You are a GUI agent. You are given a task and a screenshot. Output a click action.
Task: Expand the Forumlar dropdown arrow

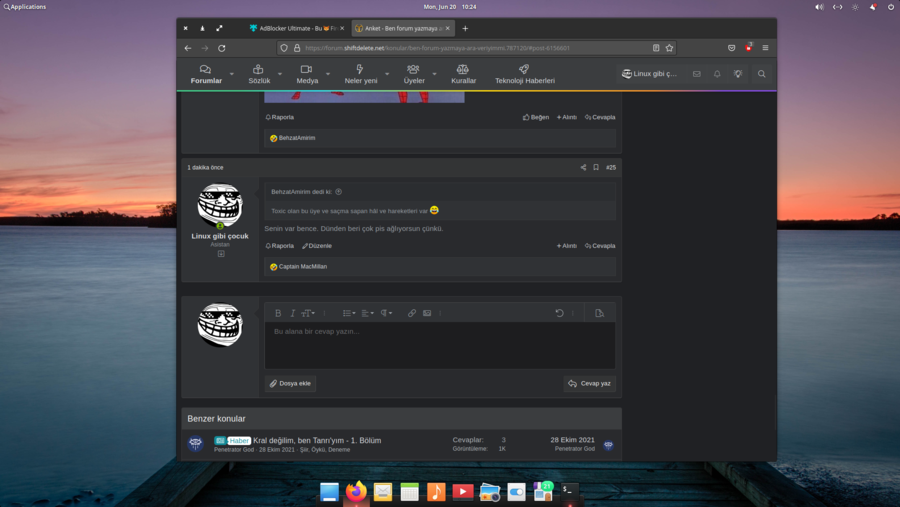tap(231, 74)
